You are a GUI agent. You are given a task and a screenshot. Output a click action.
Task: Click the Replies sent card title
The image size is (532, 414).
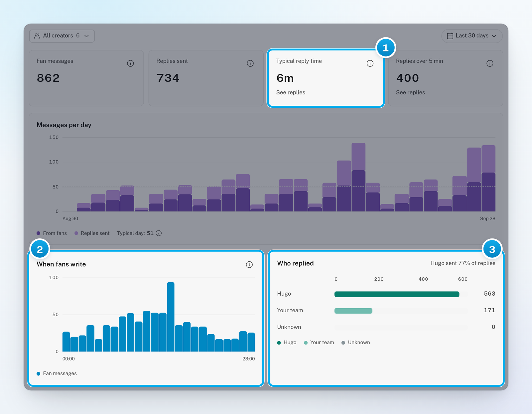(x=172, y=61)
